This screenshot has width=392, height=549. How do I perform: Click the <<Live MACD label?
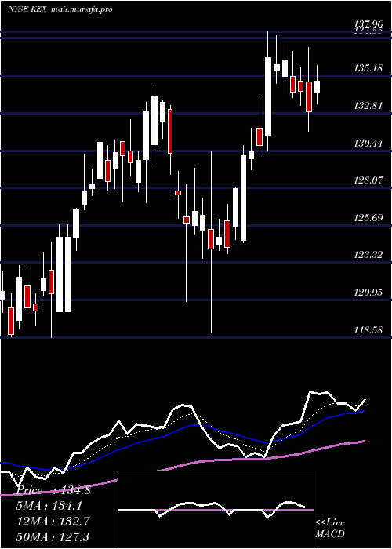330,528
